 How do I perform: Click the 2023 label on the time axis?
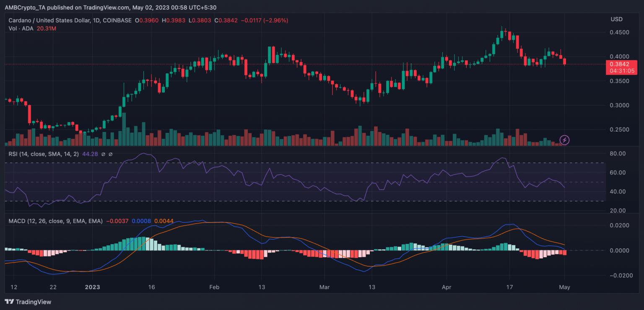click(92, 287)
